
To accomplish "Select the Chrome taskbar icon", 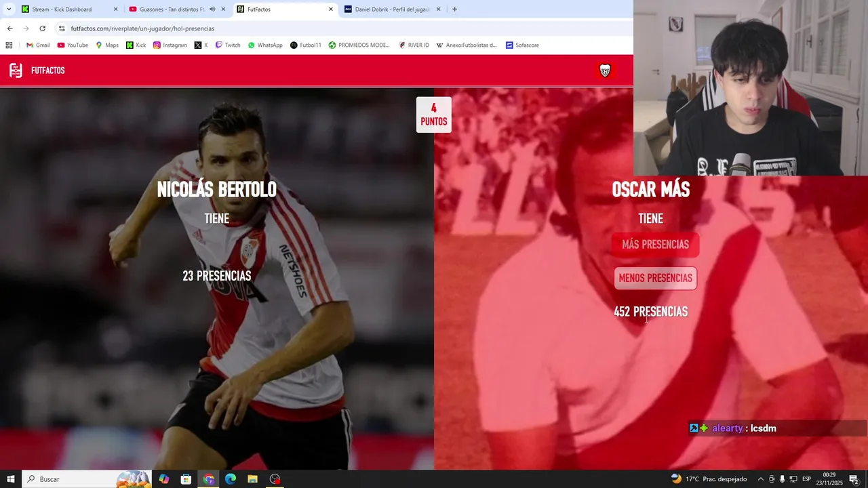I will click(x=208, y=479).
